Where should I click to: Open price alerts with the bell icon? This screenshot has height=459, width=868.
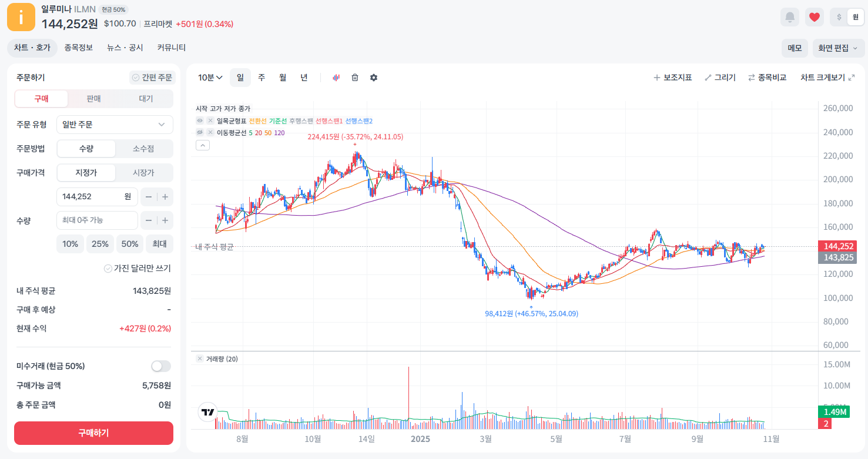tap(790, 17)
